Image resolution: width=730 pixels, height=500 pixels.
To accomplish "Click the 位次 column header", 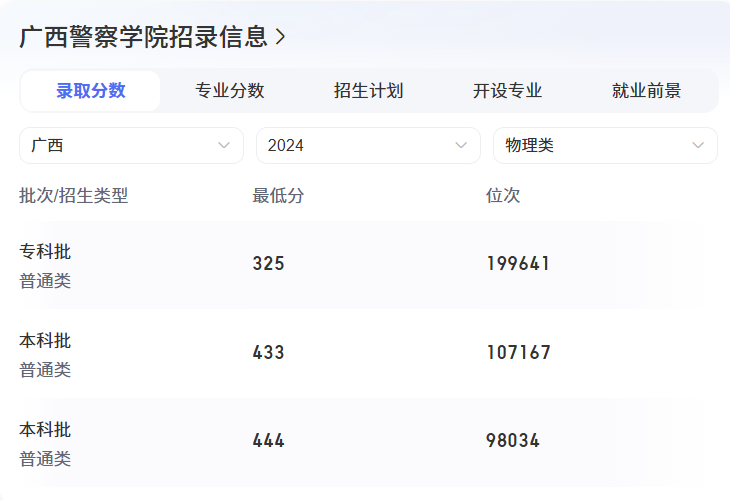I will point(503,196).
